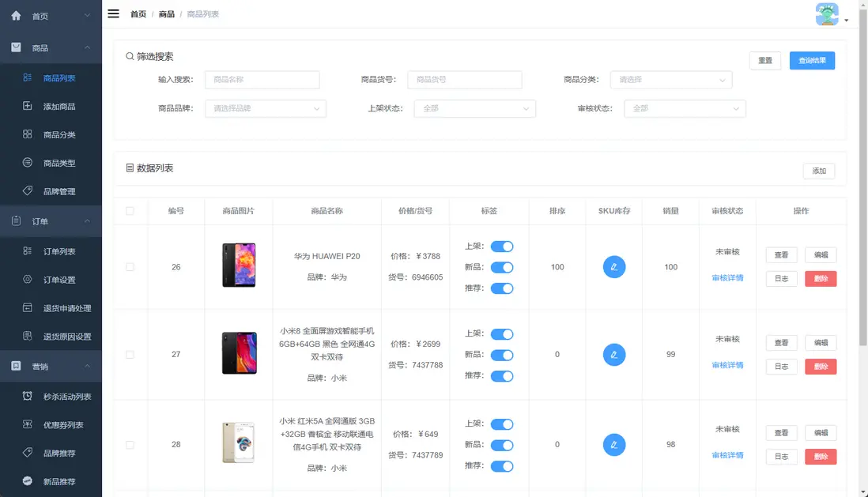
Task: Click the 品牌管理 tag icon
Action: (x=27, y=190)
